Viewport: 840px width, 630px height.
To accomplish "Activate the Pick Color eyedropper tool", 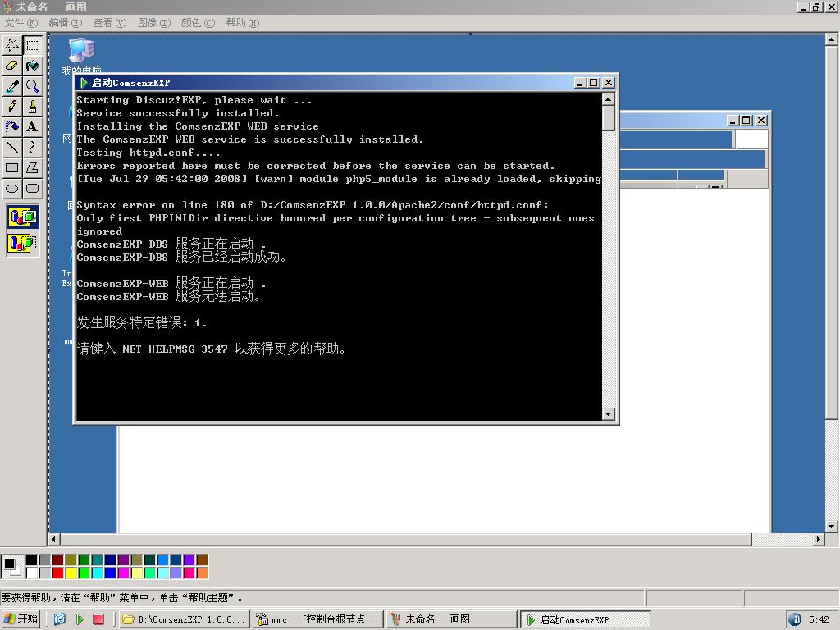I will tap(12, 85).
